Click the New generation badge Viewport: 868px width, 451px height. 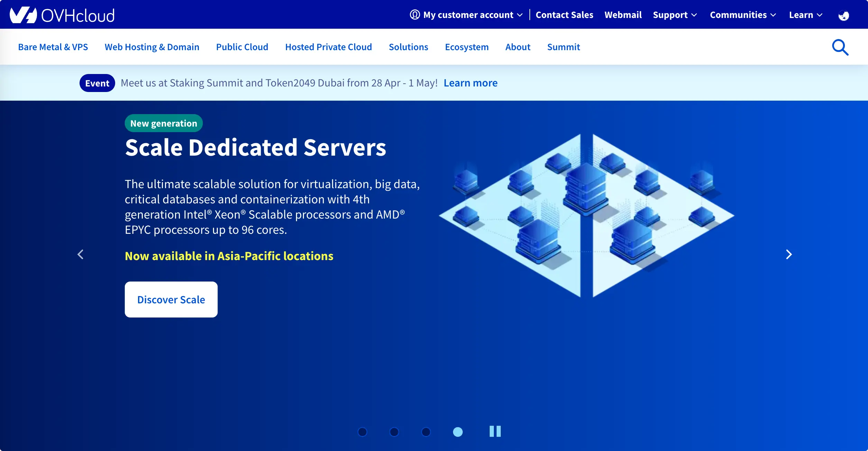pos(164,123)
